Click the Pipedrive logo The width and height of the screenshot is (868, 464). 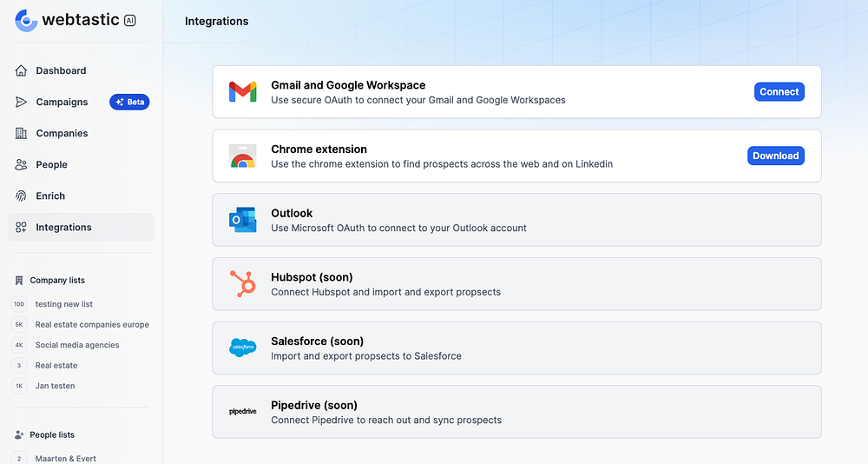click(242, 411)
